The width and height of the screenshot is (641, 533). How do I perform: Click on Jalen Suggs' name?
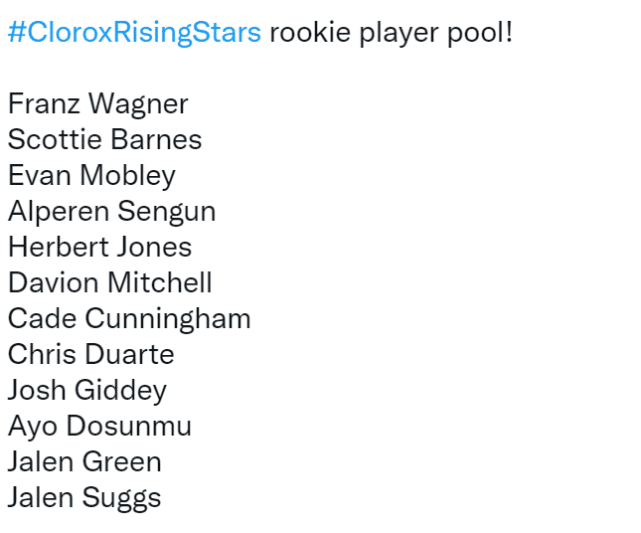pos(84,498)
